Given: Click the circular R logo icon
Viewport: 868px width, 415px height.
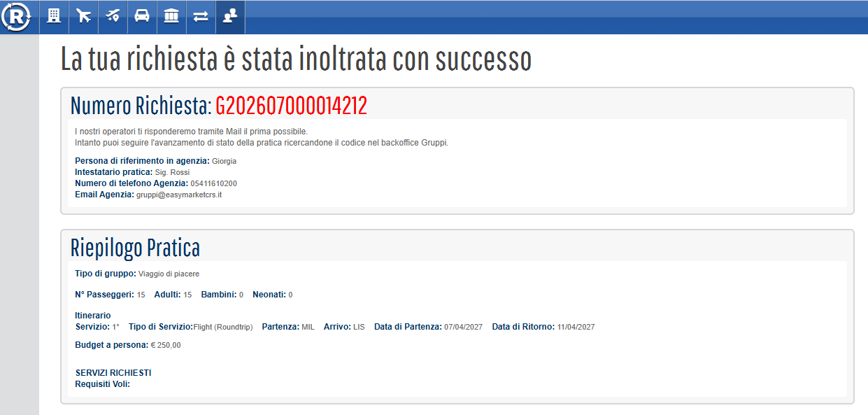Looking at the screenshot, I should (x=17, y=17).
